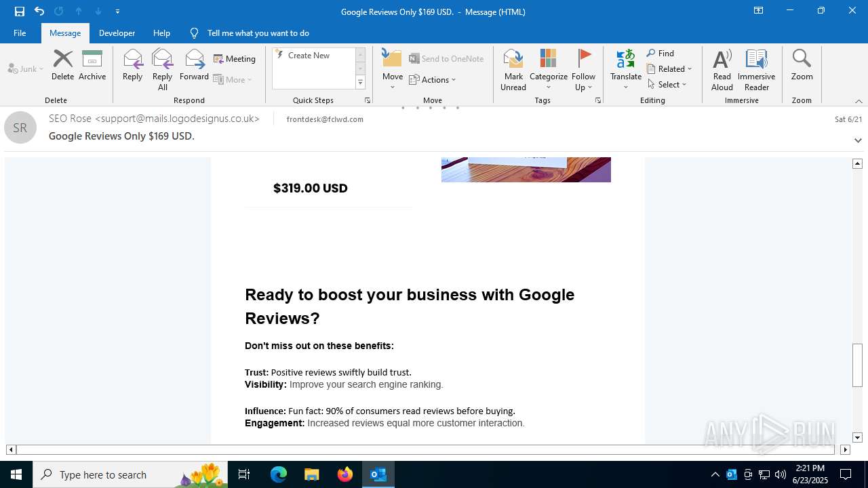
Task: Click the Ready to boost your business heading
Action: click(x=410, y=306)
